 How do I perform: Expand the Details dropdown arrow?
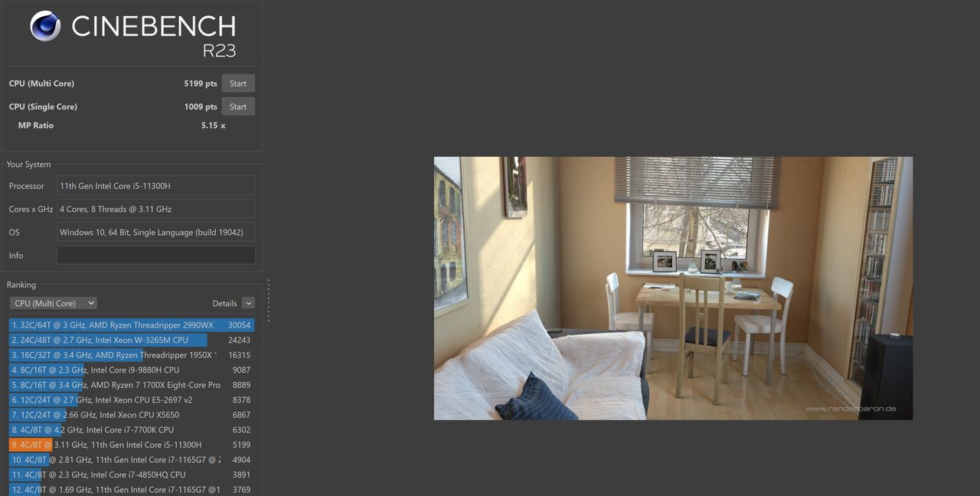[x=248, y=303]
